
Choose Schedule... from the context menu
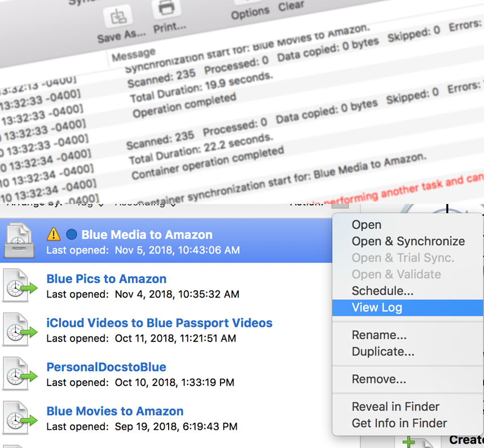click(x=407, y=291)
